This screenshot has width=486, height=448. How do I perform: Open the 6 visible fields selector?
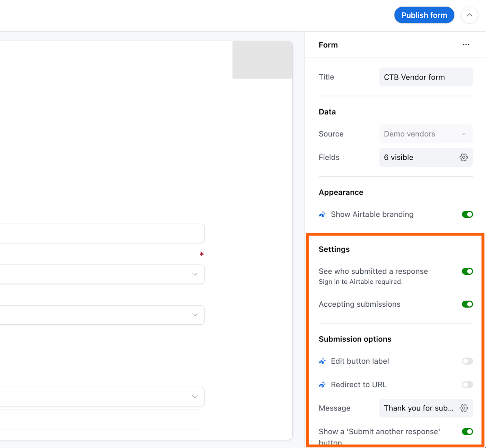(x=426, y=157)
